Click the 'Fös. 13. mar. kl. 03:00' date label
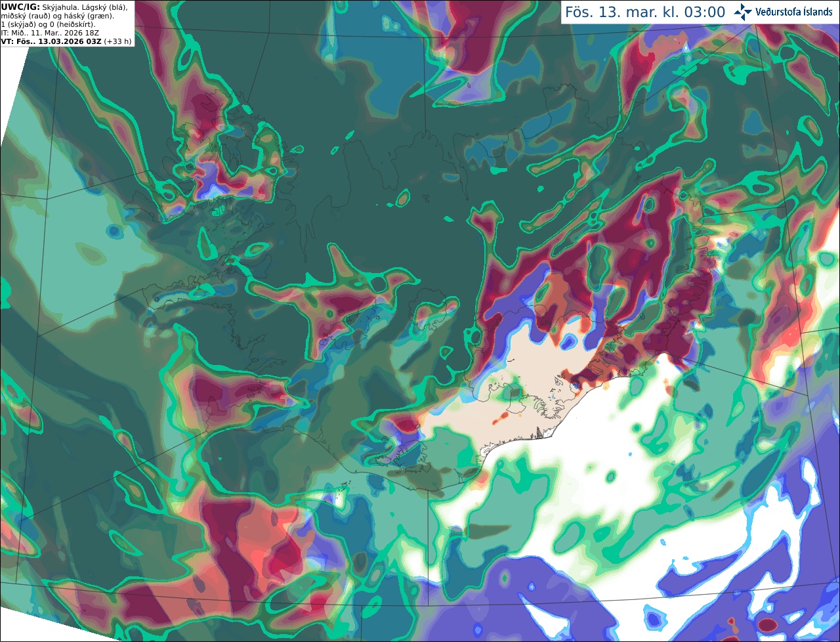 pos(645,12)
